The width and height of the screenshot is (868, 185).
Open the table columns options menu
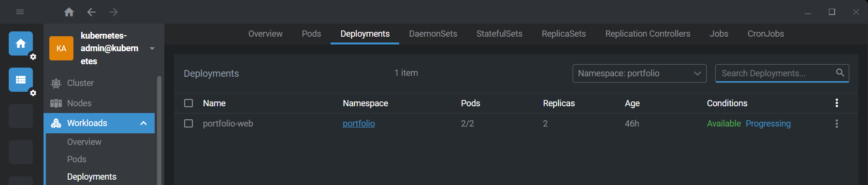tap(837, 103)
